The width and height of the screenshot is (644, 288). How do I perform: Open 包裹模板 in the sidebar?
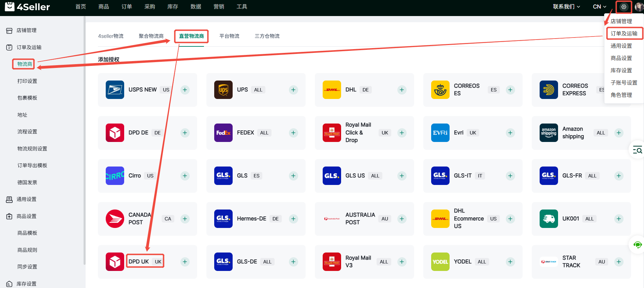[x=27, y=98]
